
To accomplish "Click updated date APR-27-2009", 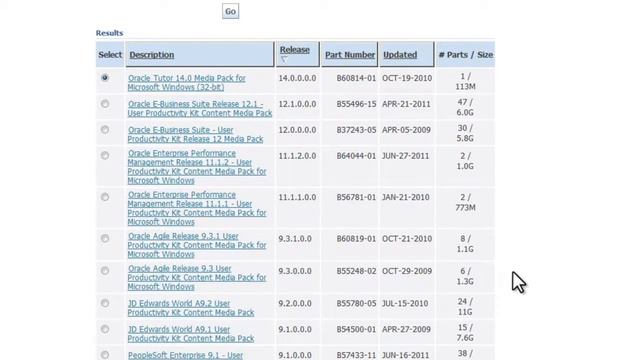I will [x=406, y=329].
